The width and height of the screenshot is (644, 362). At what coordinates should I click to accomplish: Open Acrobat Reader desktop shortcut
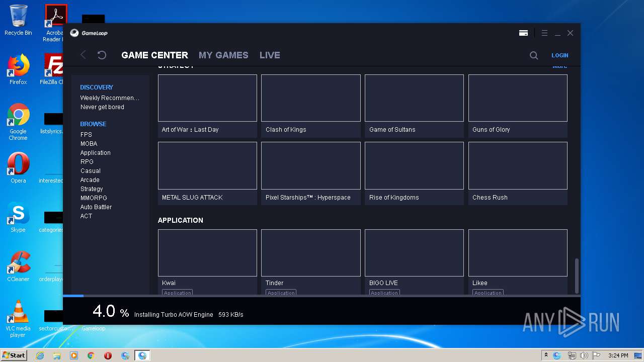pyautogui.click(x=54, y=23)
